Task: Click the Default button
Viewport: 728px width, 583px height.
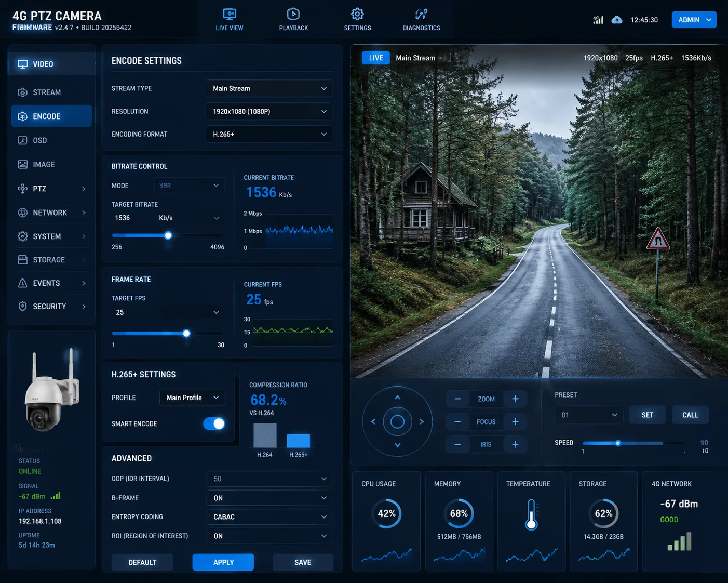Action: click(142, 562)
